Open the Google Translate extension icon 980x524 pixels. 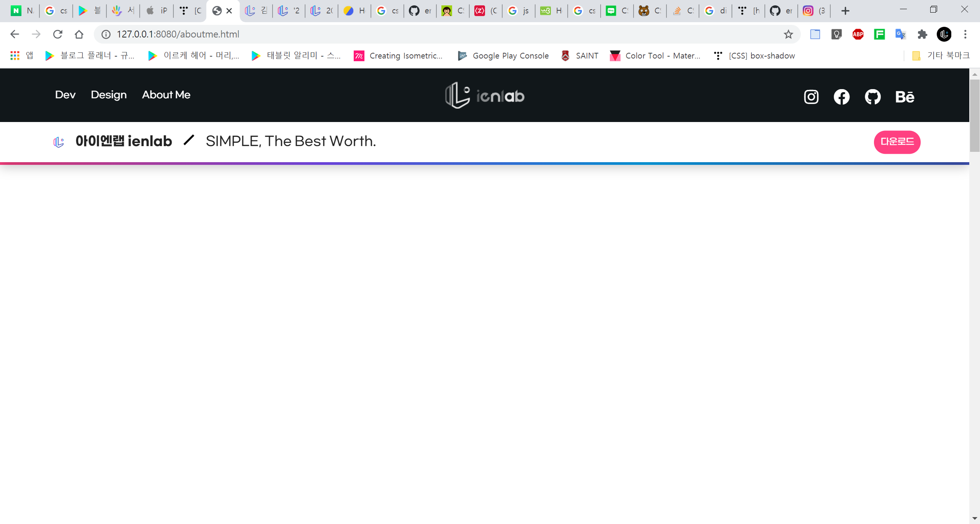pyautogui.click(x=900, y=34)
